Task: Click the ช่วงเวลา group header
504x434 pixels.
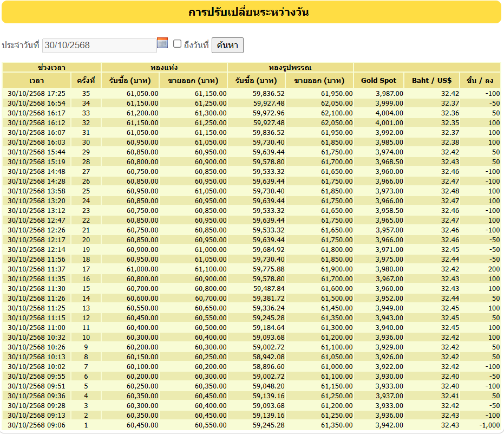Action: point(51,68)
